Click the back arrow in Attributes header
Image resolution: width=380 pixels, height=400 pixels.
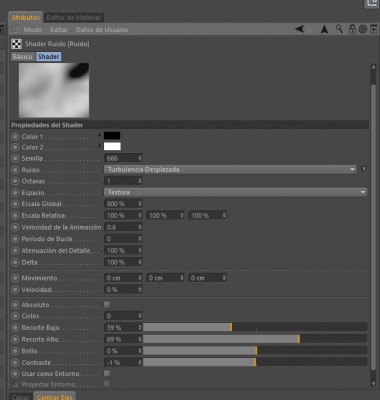[x=300, y=29]
